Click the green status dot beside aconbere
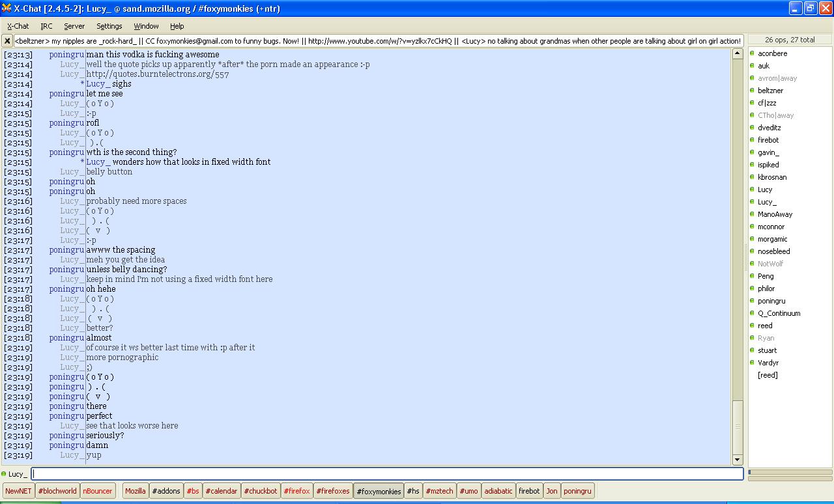The width and height of the screenshot is (834, 504). coord(752,53)
